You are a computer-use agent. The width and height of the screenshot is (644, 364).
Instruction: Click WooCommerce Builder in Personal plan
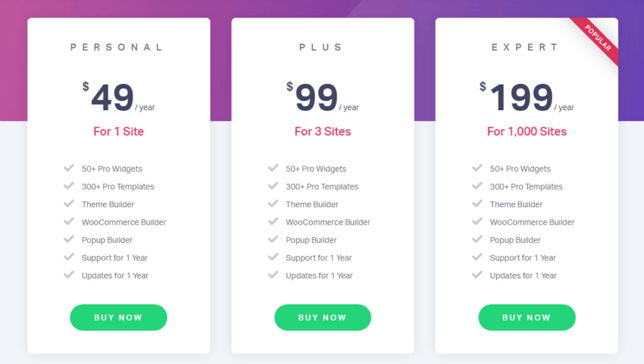tap(124, 222)
